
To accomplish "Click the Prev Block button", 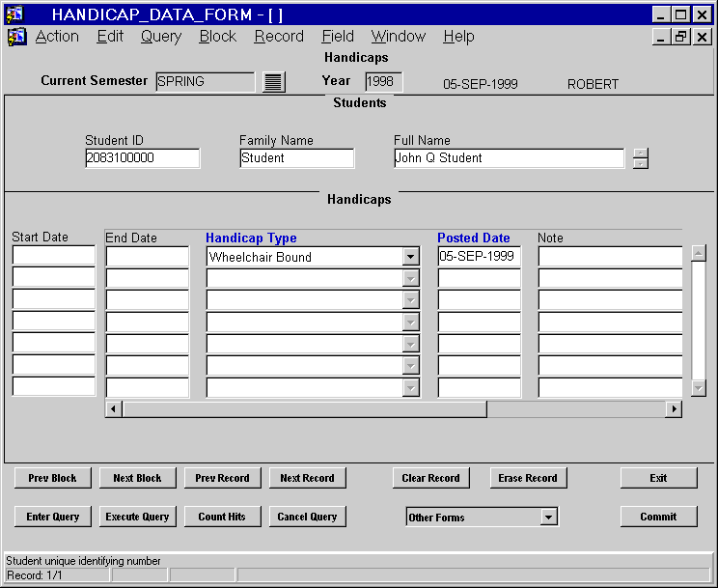I will [53, 478].
